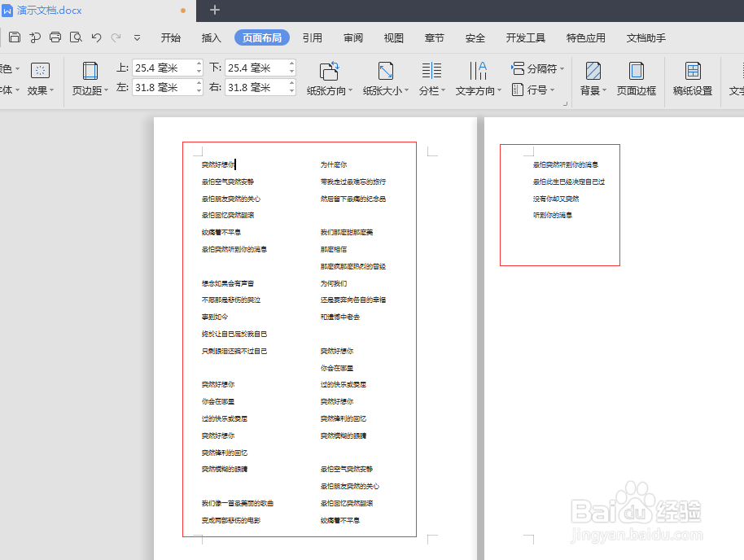Click the 纸张方向 orientation icon
This screenshot has width=744, height=560.
330,71
